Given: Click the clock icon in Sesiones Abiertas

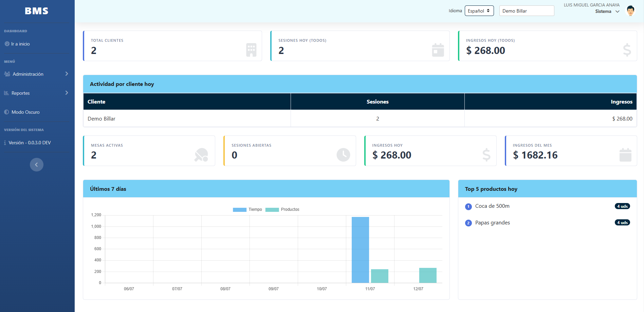Looking at the screenshot, I should pos(343,155).
